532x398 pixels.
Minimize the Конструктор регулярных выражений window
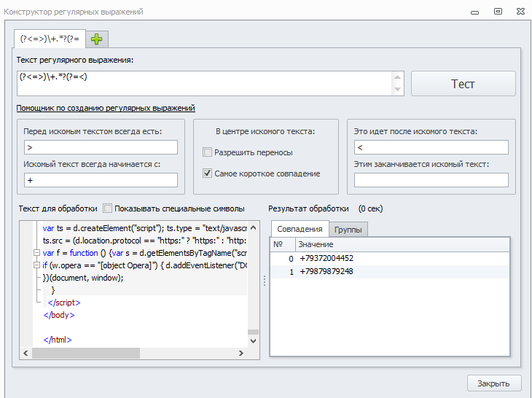474,12
